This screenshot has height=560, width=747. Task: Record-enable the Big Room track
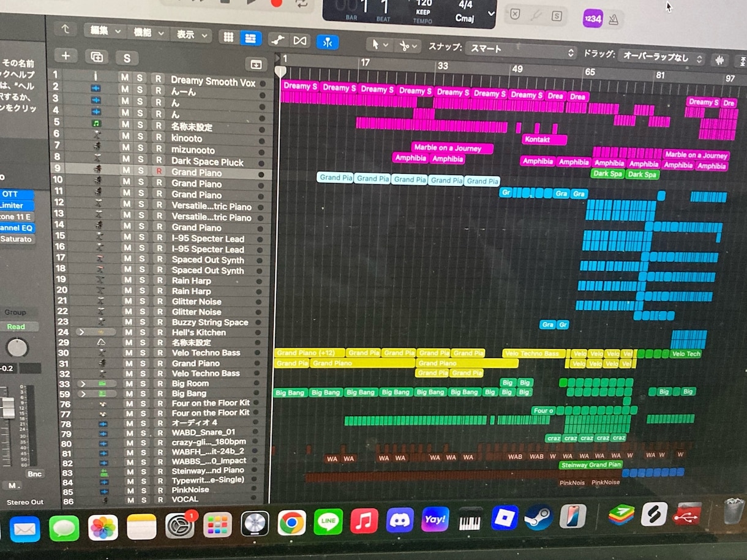(159, 384)
